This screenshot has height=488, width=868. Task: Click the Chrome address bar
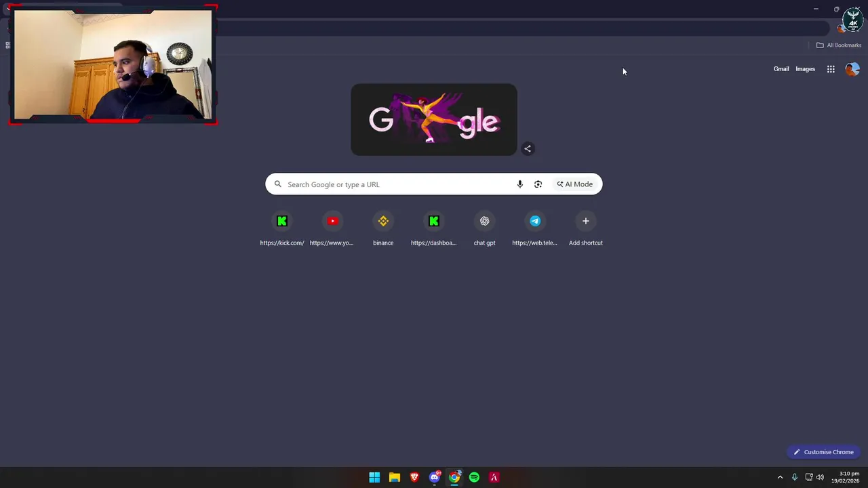pyautogui.click(x=522, y=28)
